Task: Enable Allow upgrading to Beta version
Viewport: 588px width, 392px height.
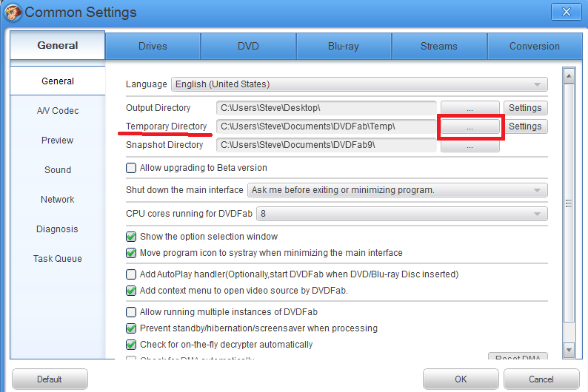Action: click(x=131, y=168)
